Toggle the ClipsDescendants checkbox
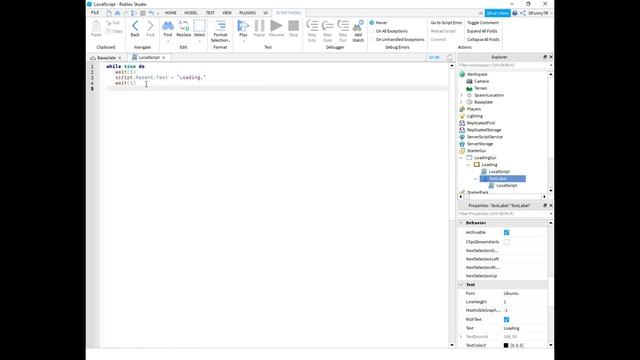Image resolution: width=640 pixels, height=360 pixels. coord(507,242)
